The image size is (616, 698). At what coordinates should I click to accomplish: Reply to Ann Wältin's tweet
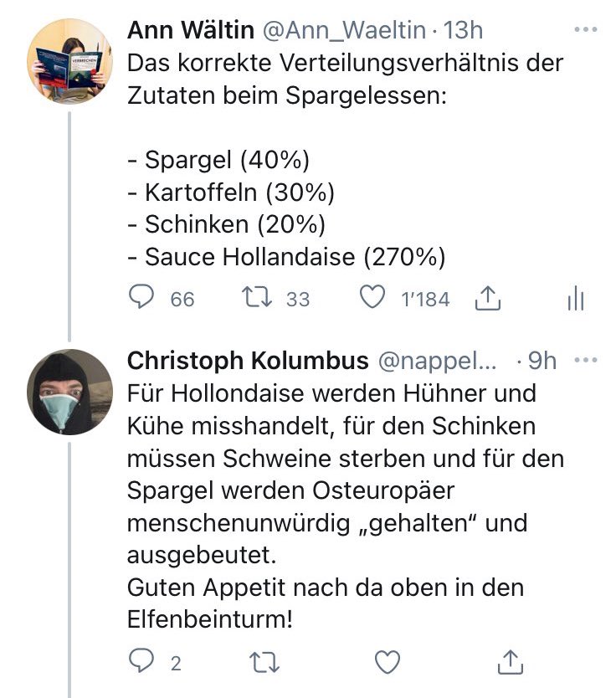143,299
